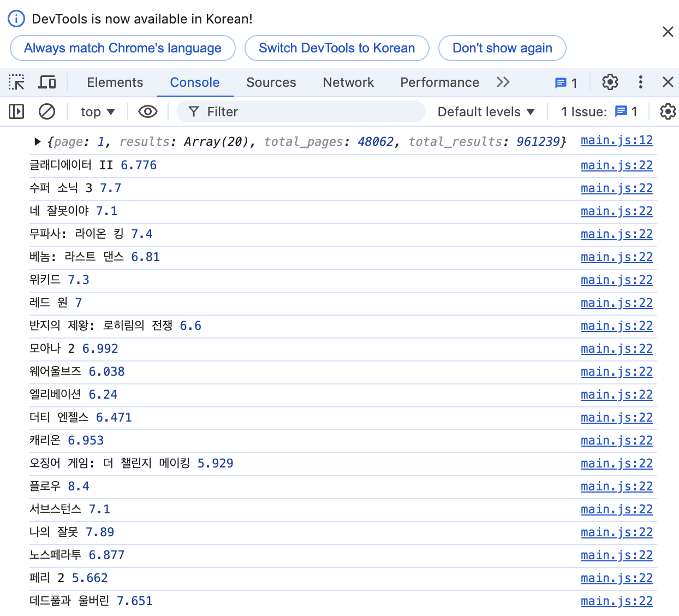The height and width of the screenshot is (616, 679).
Task: Switch to the Elements tab
Action: [x=115, y=82]
